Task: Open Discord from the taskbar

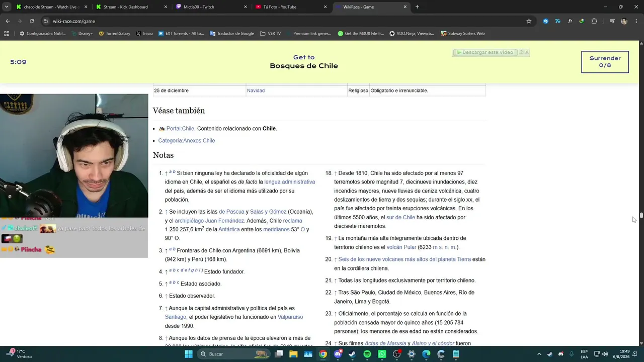Action: point(338,354)
